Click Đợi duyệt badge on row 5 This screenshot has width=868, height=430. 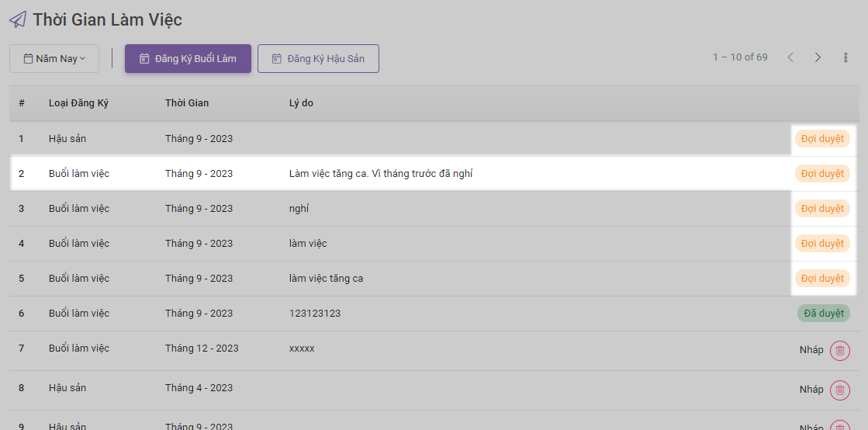(822, 279)
